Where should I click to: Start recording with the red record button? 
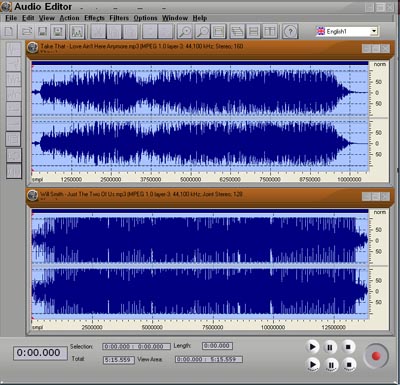[376, 356]
